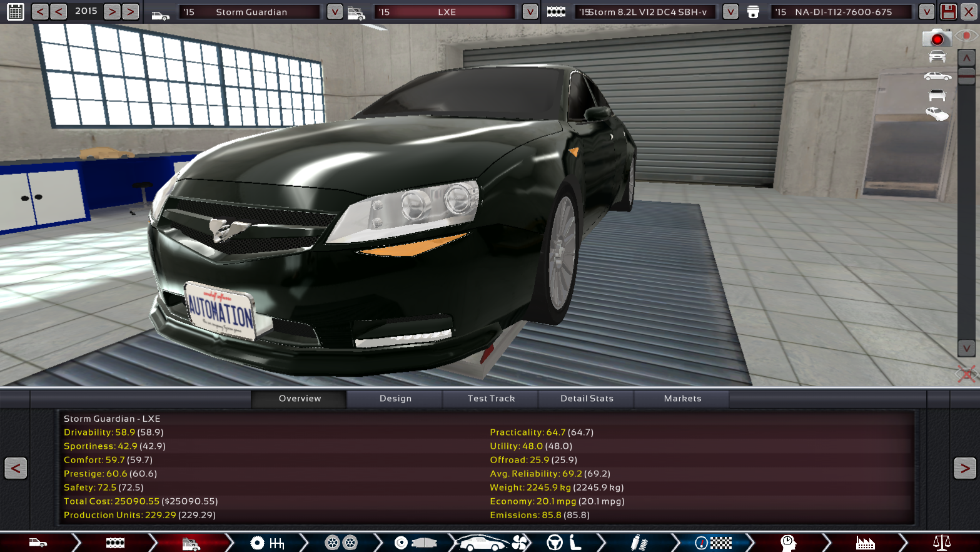
Task: Expand the Storm Guardian model dropdown
Action: pyautogui.click(x=335, y=12)
